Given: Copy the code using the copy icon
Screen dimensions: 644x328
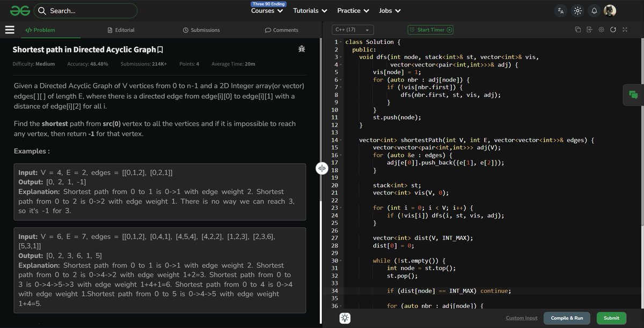Looking at the screenshot, I should point(577,30).
